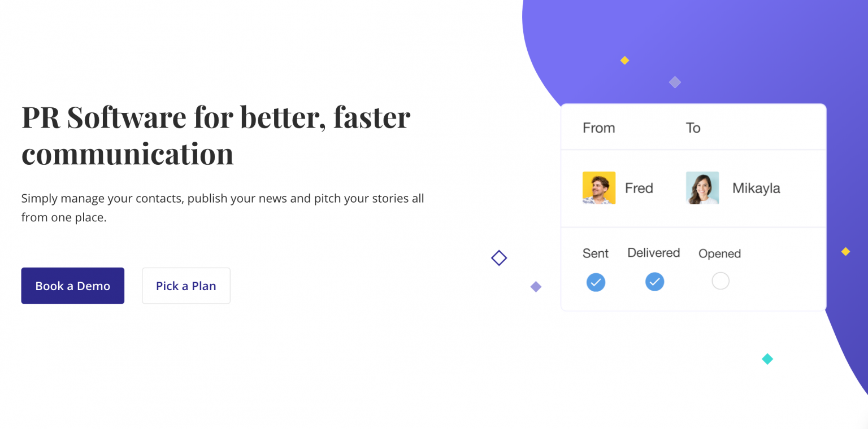Click Fred's profile photo
This screenshot has height=429, width=868.
click(598, 187)
